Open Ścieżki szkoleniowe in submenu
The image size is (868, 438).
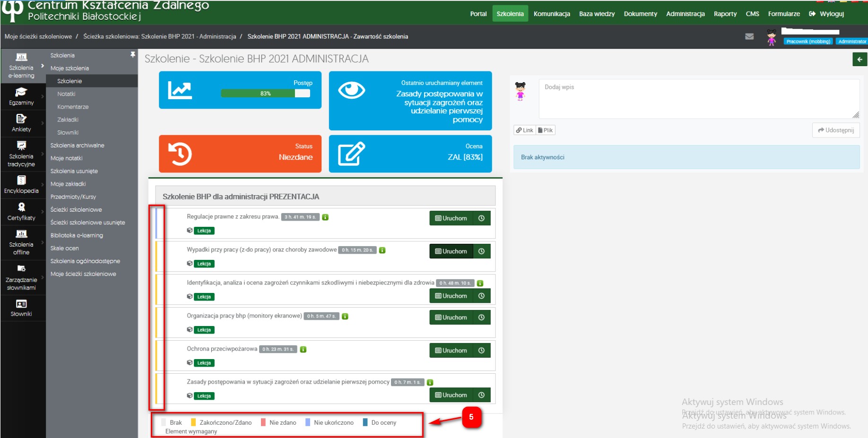click(x=76, y=210)
